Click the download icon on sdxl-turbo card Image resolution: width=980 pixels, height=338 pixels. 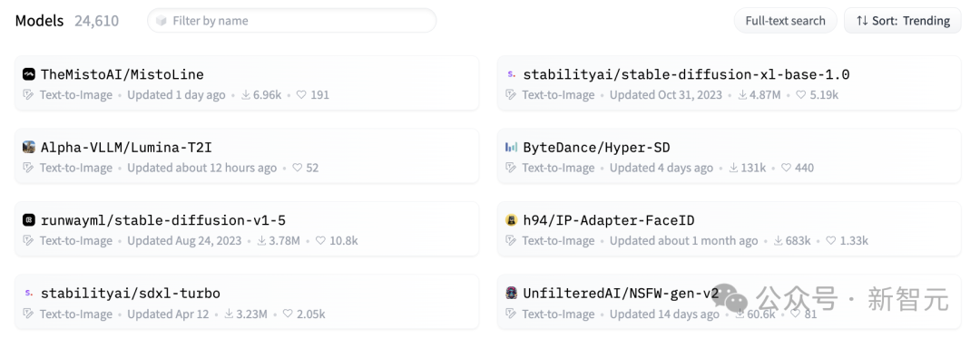[230, 314]
